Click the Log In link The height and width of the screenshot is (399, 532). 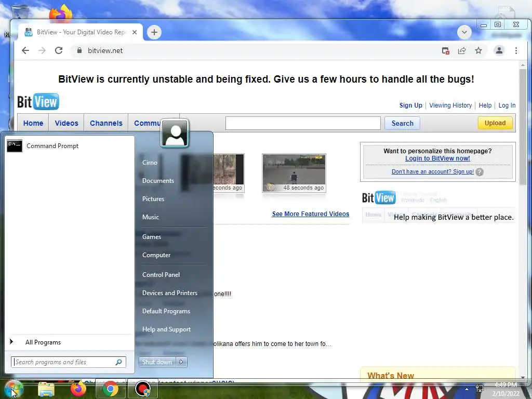pyautogui.click(x=507, y=105)
